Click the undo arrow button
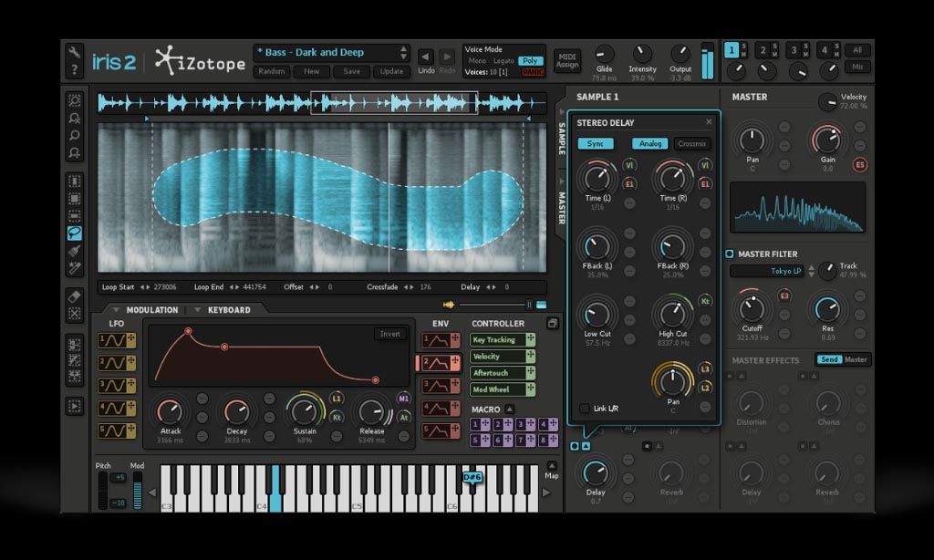 pyautogui.click(x=425, y=57)
